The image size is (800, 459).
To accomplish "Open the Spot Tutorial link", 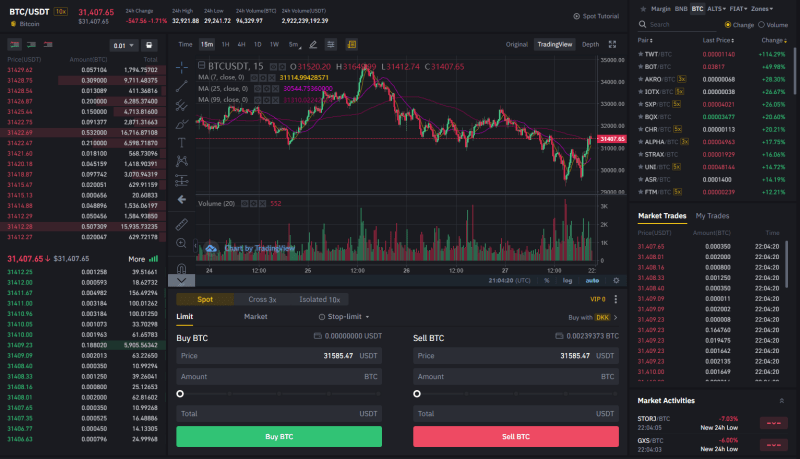I will point(596,16).
